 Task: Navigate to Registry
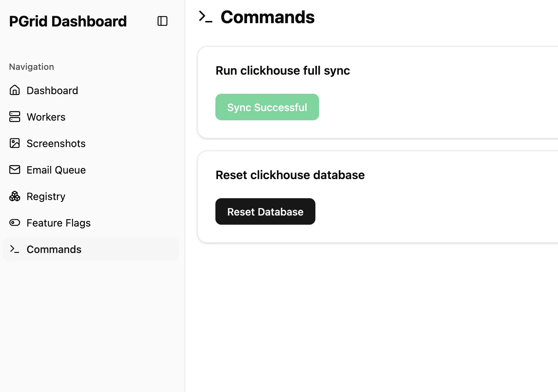[x=46, y=196]
